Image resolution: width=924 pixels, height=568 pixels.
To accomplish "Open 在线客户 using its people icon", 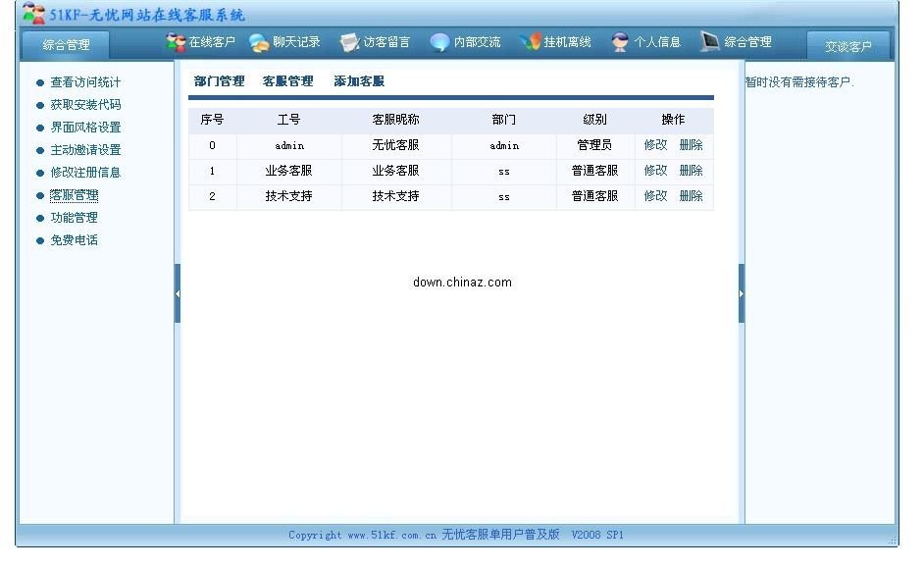I will (174, 41).
